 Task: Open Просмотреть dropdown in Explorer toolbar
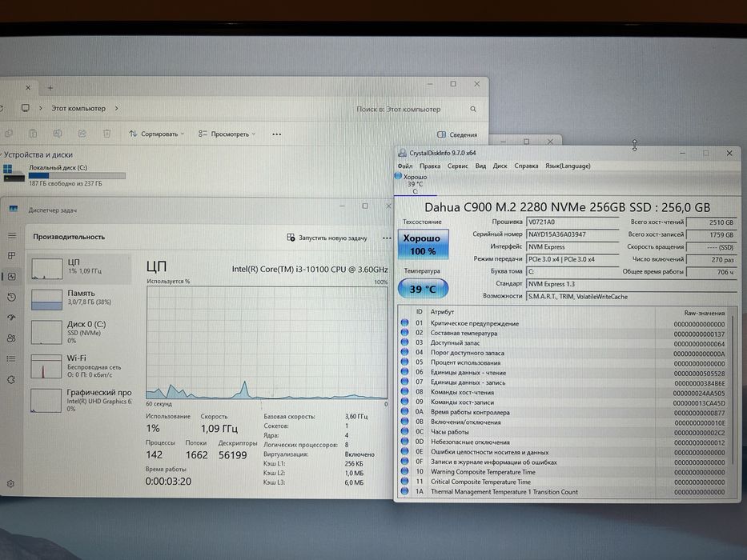pos(227,134)
